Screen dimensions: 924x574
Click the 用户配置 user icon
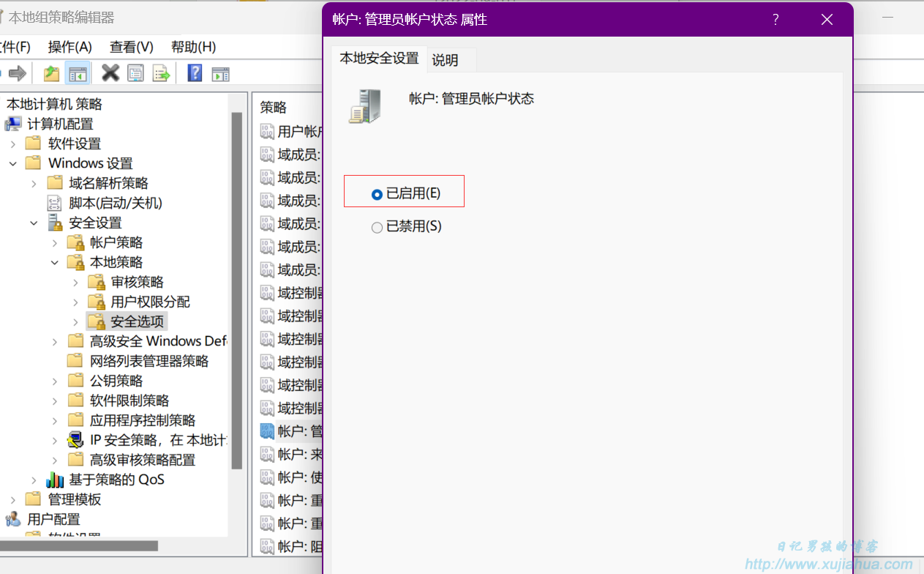point(13,519)
